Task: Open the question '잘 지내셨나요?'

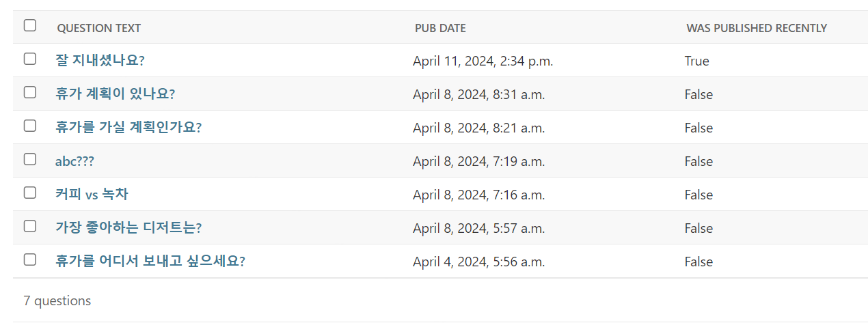Action: pos(100,60)
